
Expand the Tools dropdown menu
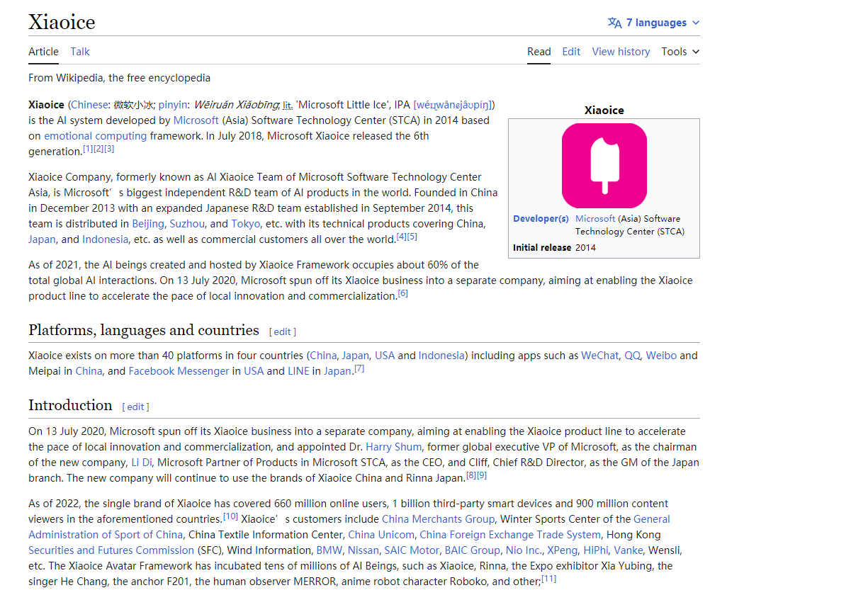[x=680, y=52]
